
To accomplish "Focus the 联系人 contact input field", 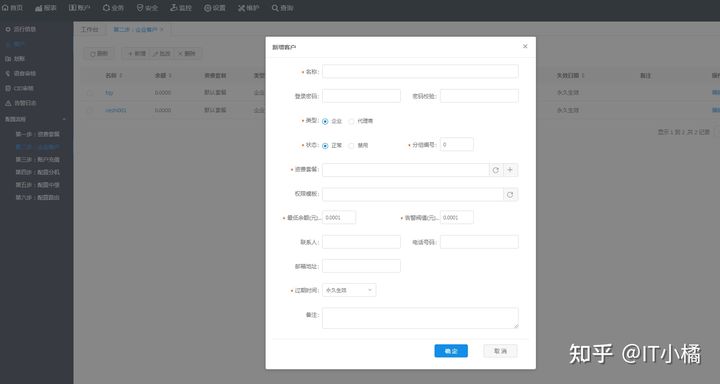I will point(361,242).
